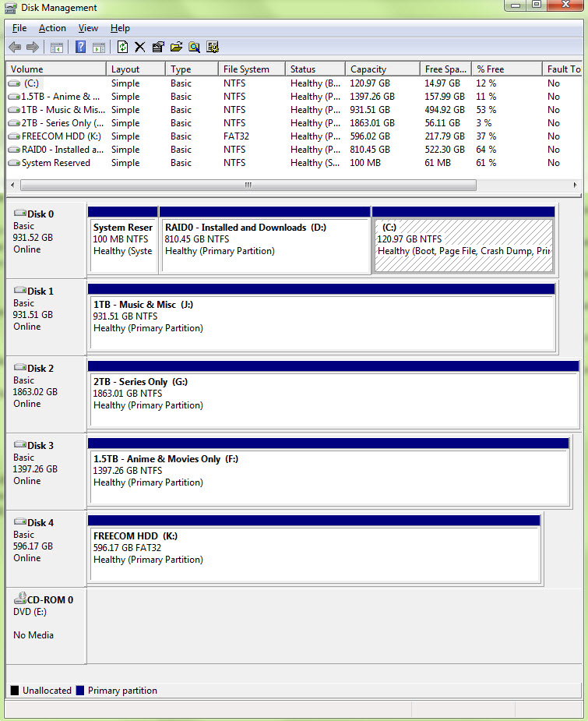Viewport: 588px width, 721px height.
Task: Select the Disk 2 drive icon
Action: pyautogui.click(x=19, y=367)
